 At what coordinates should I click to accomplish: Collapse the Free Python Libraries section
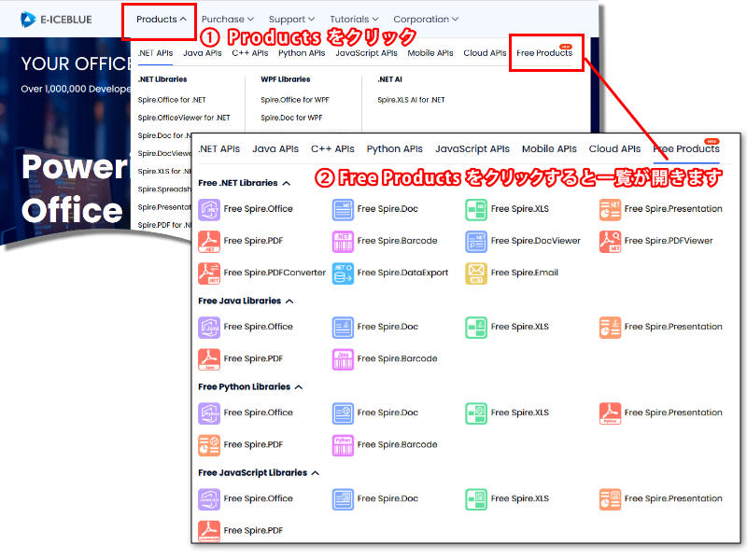coord(298,387)
